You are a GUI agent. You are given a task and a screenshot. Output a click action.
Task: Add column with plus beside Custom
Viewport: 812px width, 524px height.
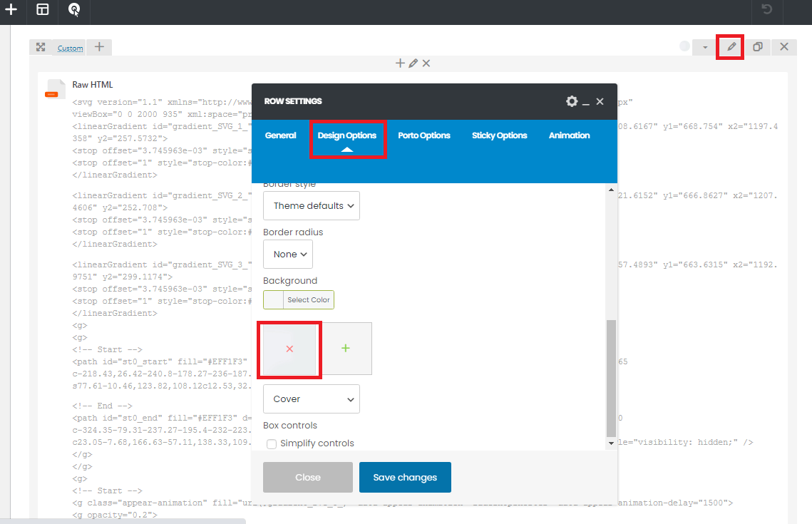(99, 47)
